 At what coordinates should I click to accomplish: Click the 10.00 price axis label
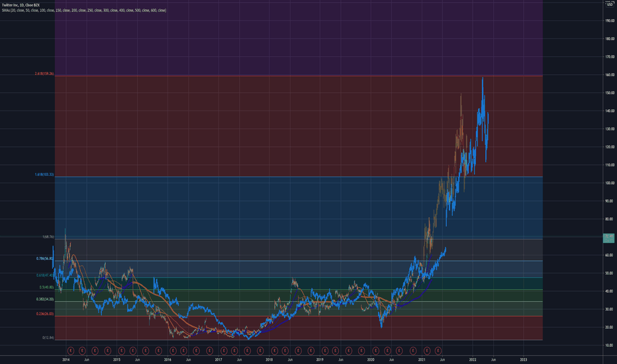point(610,345)
